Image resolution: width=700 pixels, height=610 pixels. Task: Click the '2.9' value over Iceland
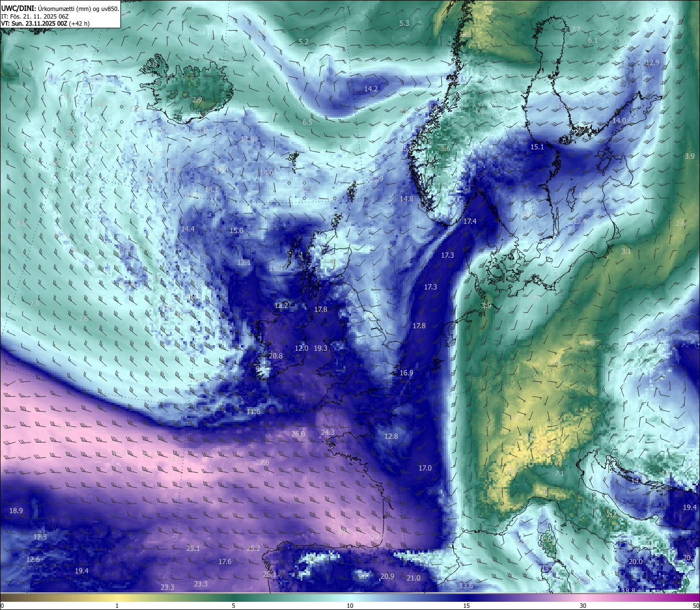pyautogui.click(x=197, y=100)
